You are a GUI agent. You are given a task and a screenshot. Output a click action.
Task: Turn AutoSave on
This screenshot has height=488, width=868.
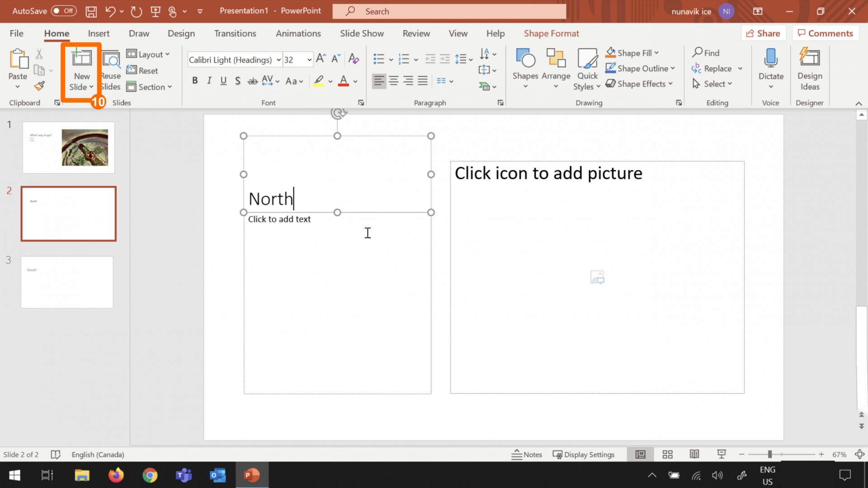coord(63,11)
